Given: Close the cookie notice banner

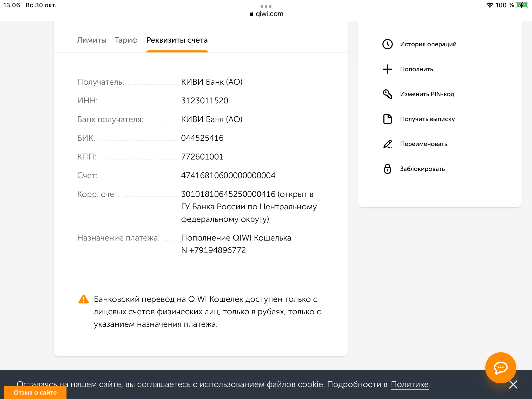Looking at the screenshot, I should pyautogui.click(x=513, y=384).
